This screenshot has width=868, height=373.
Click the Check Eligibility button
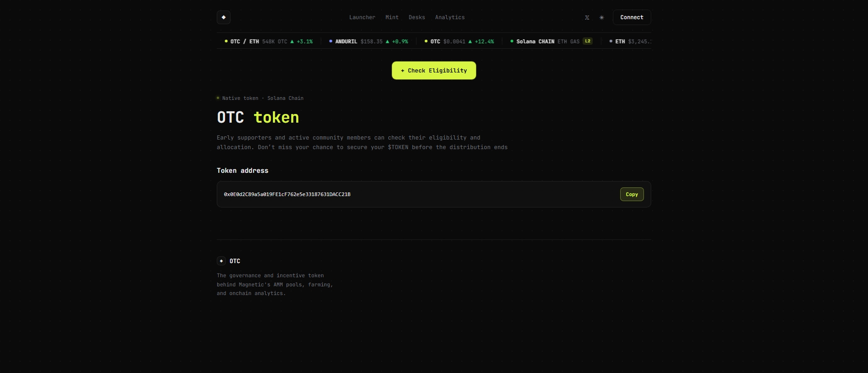coord(434,71)
